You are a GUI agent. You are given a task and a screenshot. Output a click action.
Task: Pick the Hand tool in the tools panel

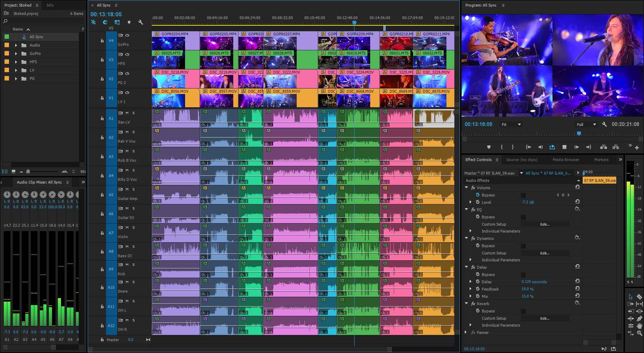(x=639, y=326)
